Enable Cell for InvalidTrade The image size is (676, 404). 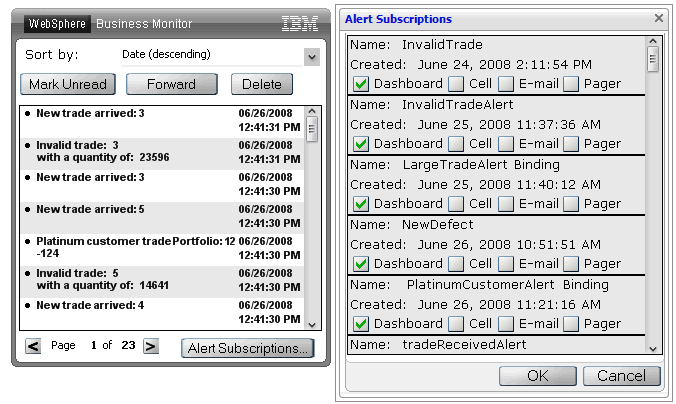pyautogui.click(x=456, y=84)
